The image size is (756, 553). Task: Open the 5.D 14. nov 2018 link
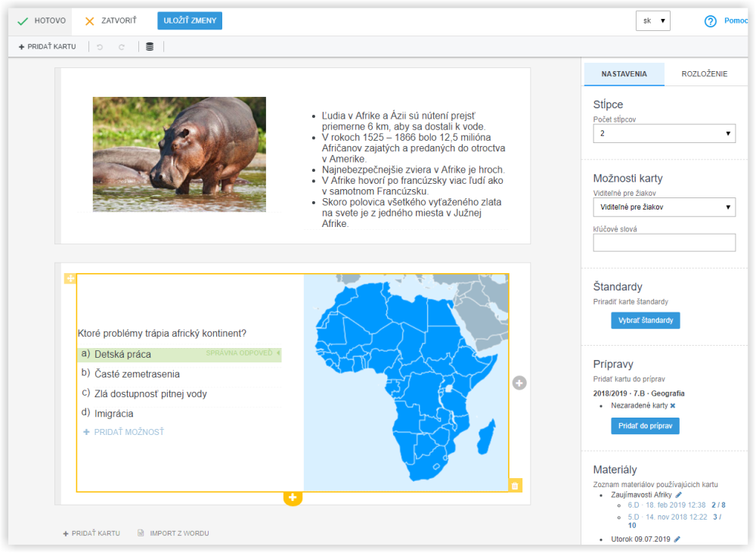click(668, 517)
